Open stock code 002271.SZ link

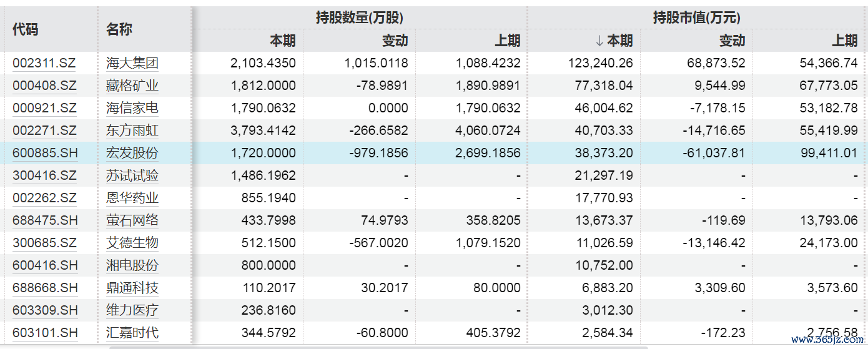click(x=44, y=130)
